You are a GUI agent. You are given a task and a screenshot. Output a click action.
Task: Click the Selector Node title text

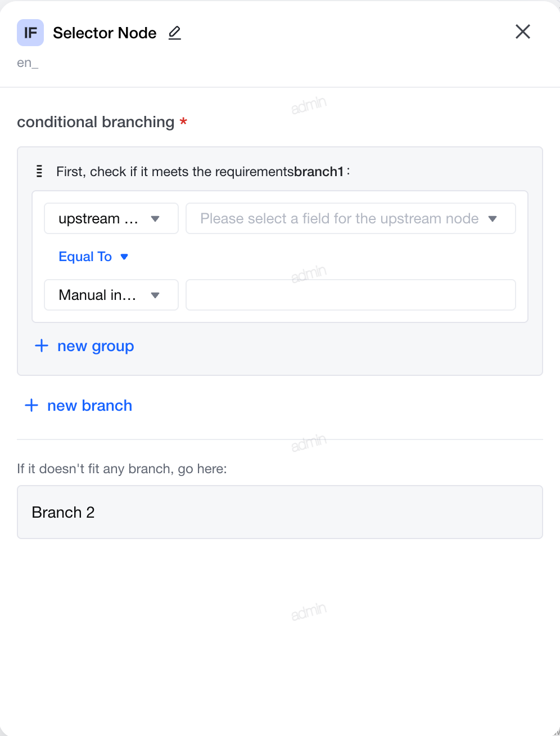(105, 33)
